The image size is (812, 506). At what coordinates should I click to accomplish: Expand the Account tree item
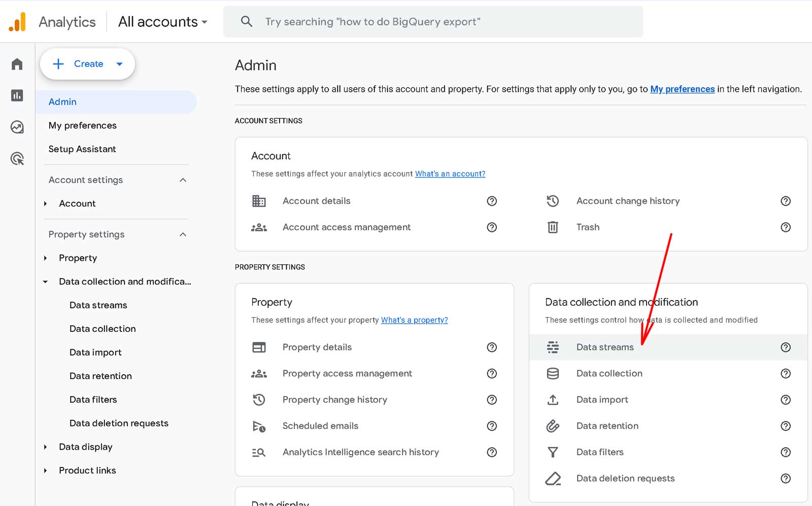[x=45, y=204]
